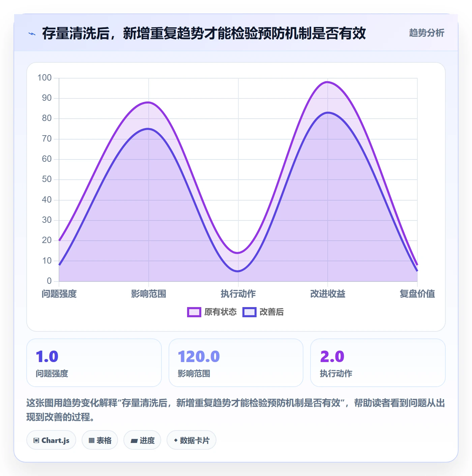Click the chart title 存量清洗后 heading
The width and height of the screenshot is (472, 476).
(x=204, y=33)
